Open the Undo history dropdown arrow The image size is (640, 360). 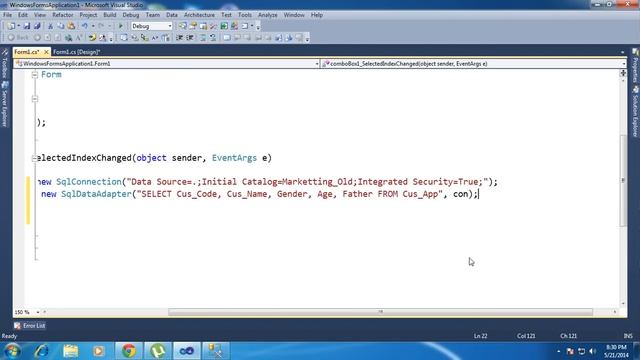coord(93,26)
